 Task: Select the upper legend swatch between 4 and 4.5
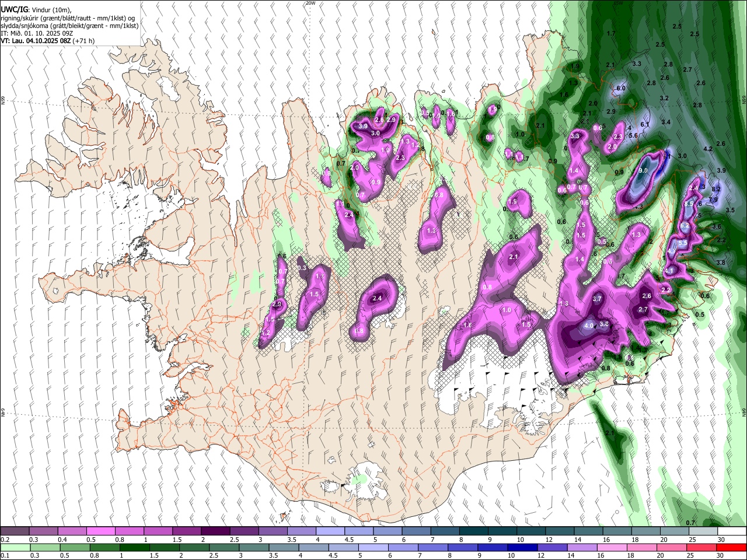(x=330, y=531)
